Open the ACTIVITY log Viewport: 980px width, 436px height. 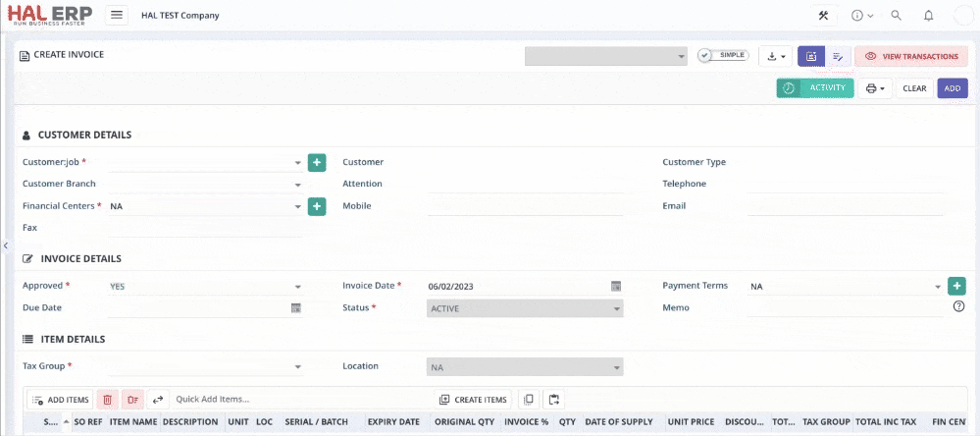[815, 88]
